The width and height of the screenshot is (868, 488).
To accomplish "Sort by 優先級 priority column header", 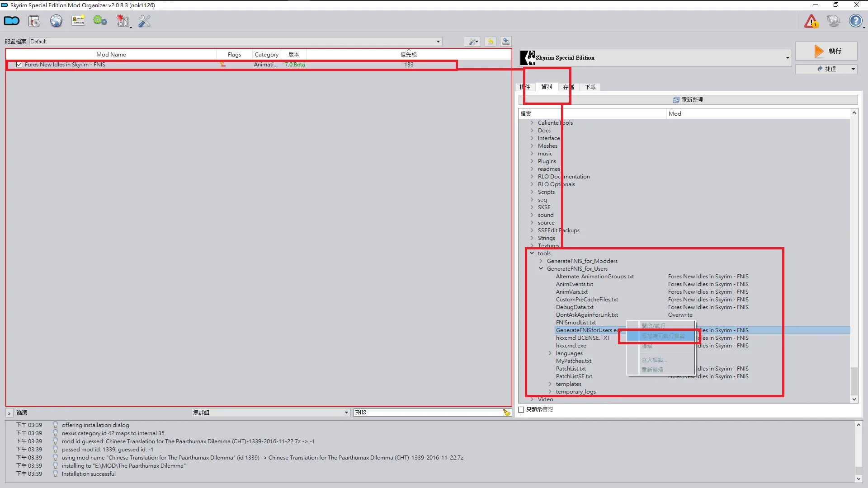I will (409, 55).
